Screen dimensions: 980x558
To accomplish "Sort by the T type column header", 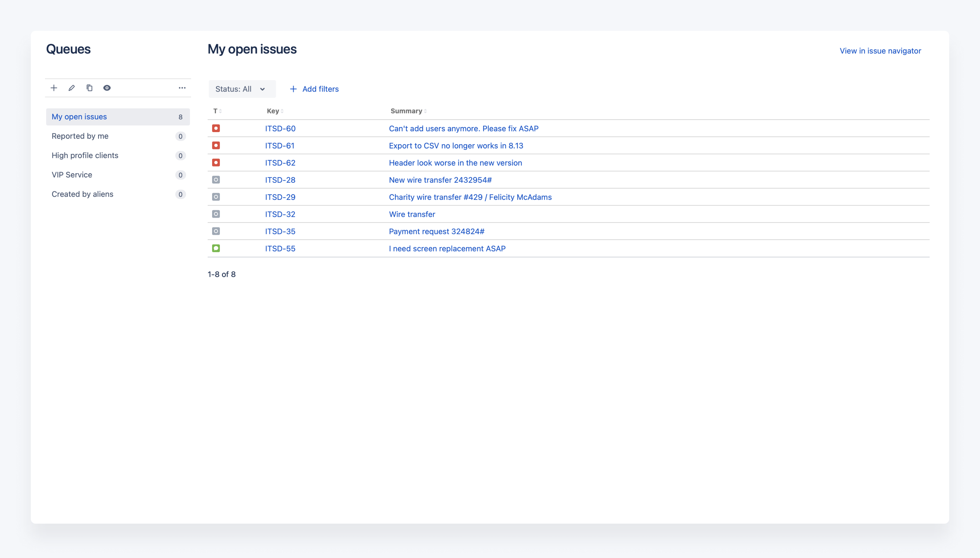I will 217,111.
